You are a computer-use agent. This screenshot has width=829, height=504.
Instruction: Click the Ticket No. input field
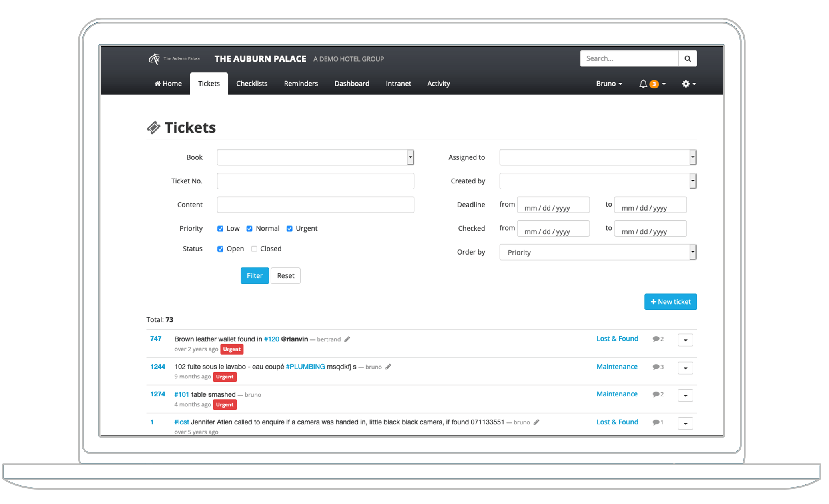[x=316, y=181]
